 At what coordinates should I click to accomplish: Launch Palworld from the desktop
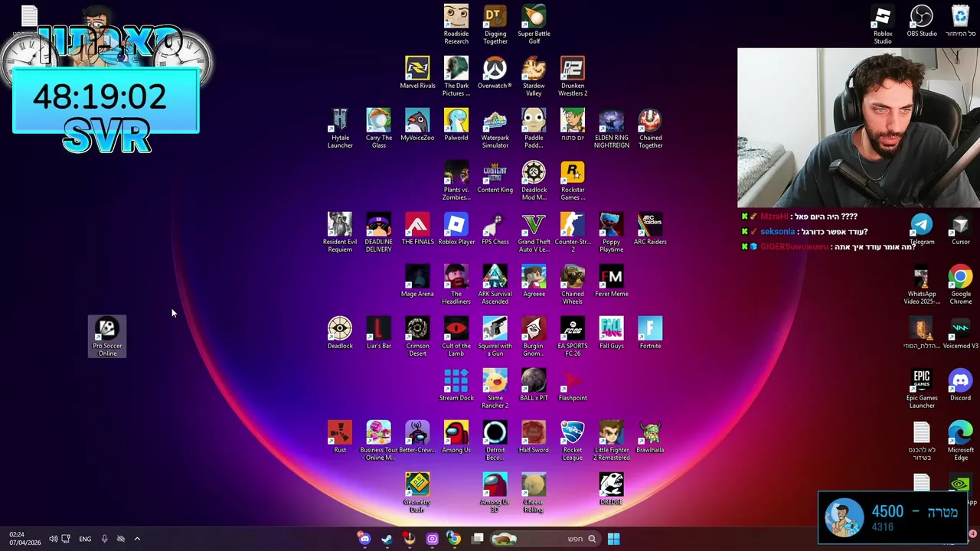point(456,125)
